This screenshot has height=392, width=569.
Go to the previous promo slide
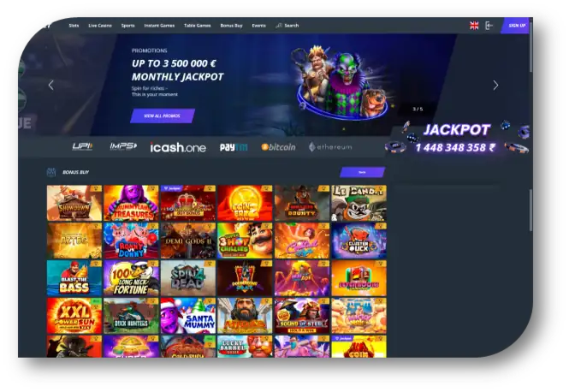[51, 86]
